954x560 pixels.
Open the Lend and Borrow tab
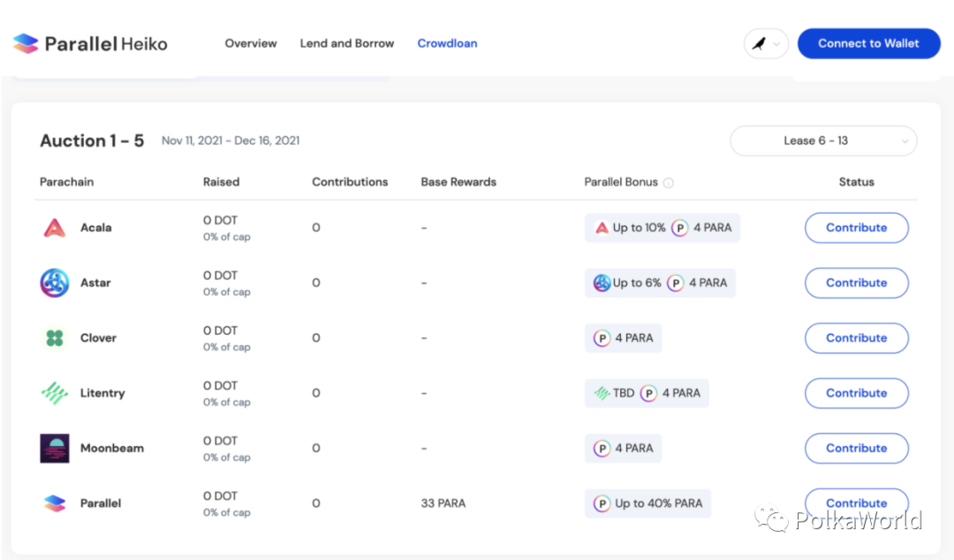[347, 43]
